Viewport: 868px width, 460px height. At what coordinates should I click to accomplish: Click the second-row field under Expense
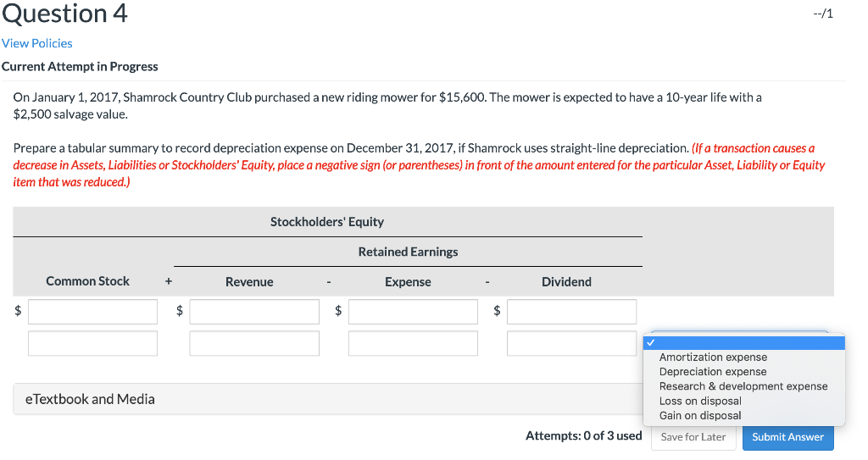pos(413,343)
